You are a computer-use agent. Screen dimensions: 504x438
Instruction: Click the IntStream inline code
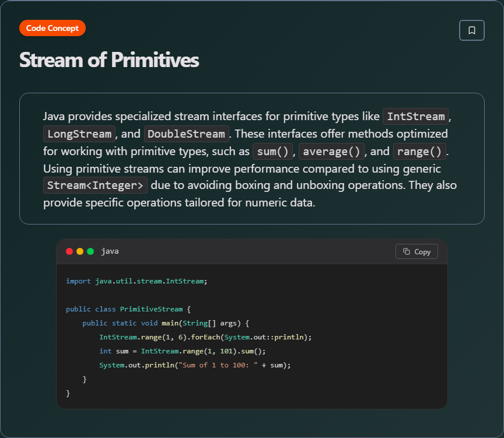click(415, 116)
